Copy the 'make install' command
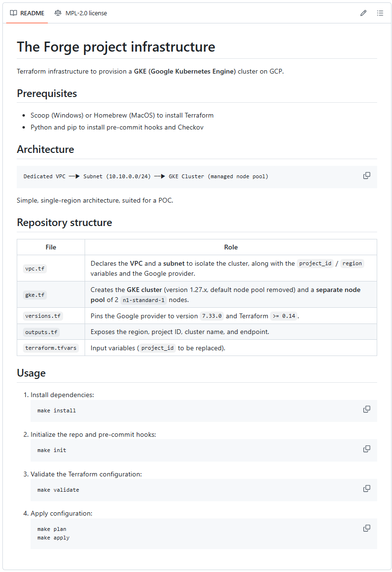 pos(367,410)
